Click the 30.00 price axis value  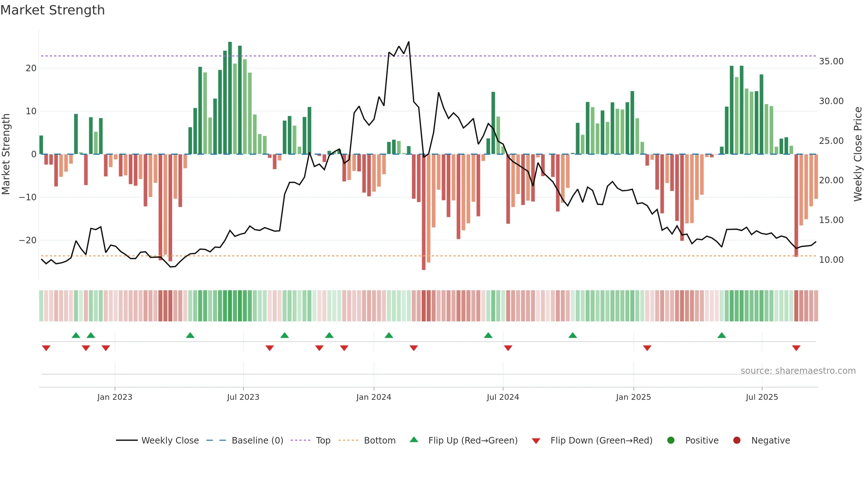click(x=831, y=101)
